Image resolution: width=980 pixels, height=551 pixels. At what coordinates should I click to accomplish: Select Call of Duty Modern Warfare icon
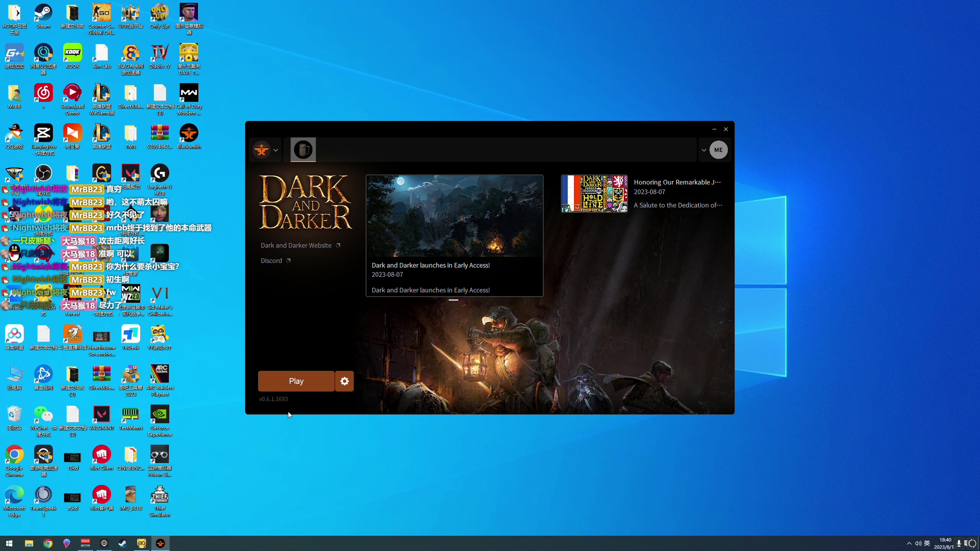pyautogui.click(x=189, y=99)
